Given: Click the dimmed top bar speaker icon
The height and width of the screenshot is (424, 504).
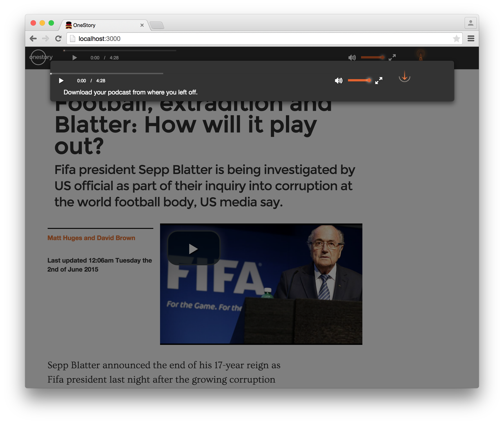Looking at the screenshot, I should coord(352,58).
